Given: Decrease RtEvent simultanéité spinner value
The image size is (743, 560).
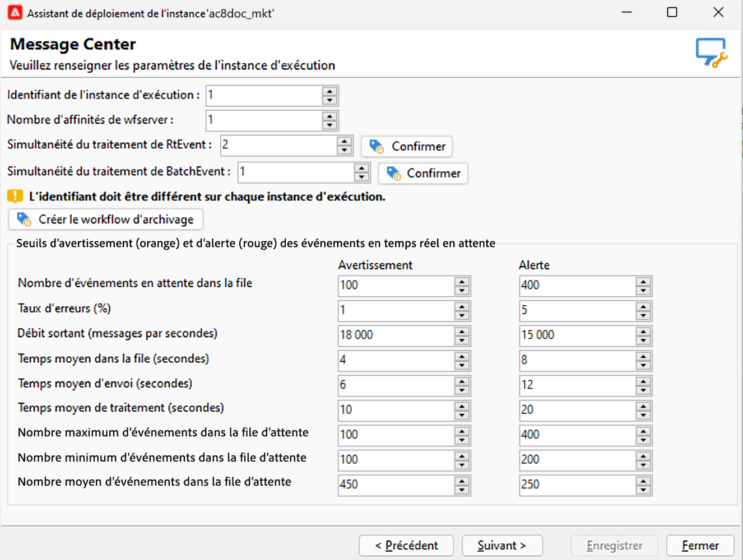Looking at the screenshot, I should [345, 150].
